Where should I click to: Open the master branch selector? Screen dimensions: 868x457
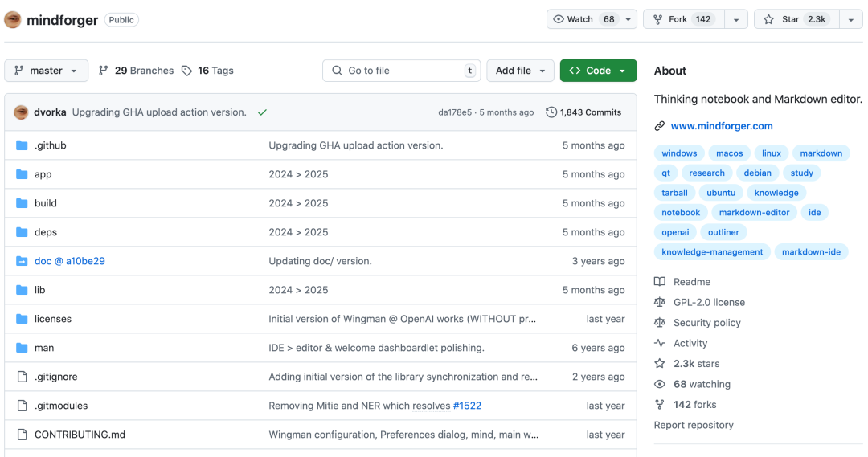pyautogui.click(x=46, y=71)
